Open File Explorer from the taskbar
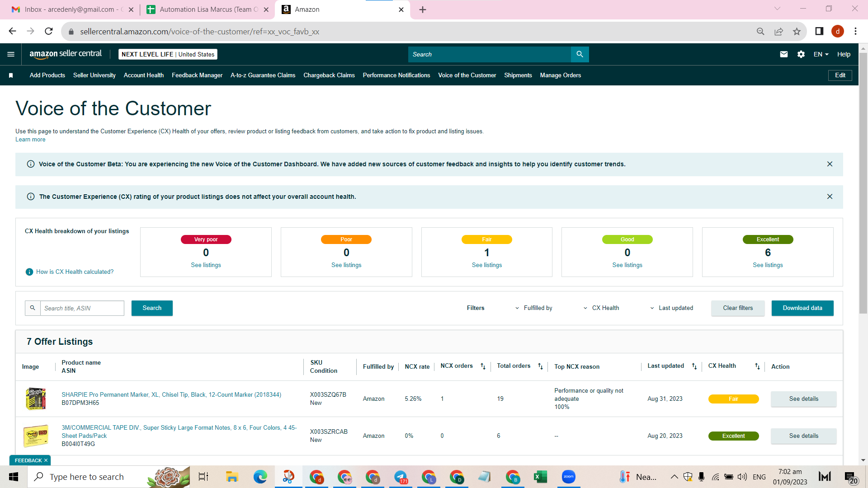Screen dimensions: 868x488 point(232,477)
